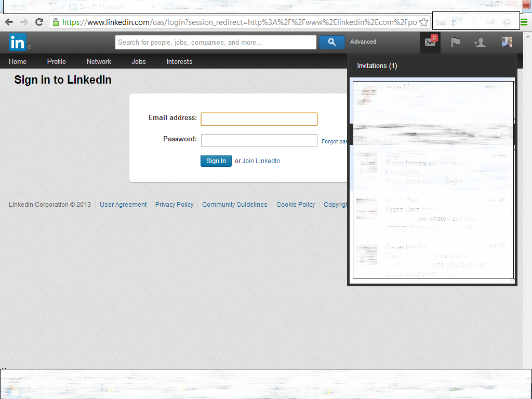This screenshot has width=532, height=399.
Task: Click the LinkedIn logo
Action: coord(18,42)
